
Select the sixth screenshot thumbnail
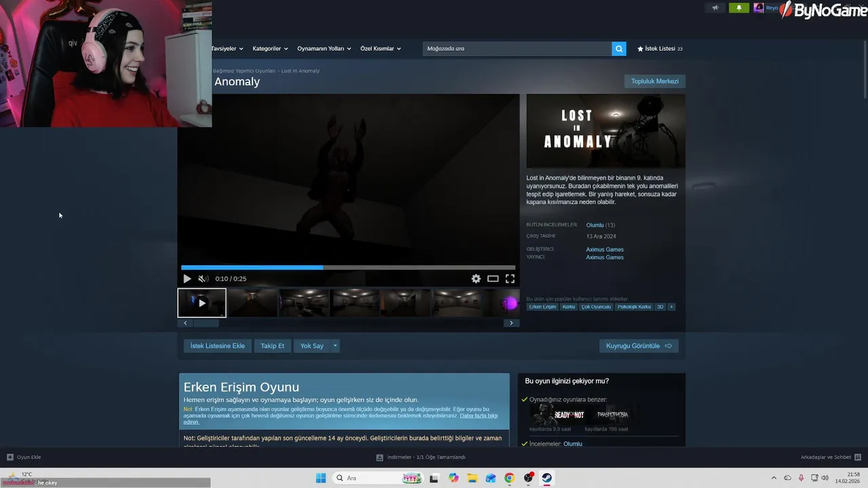click(x=456, y=303)
